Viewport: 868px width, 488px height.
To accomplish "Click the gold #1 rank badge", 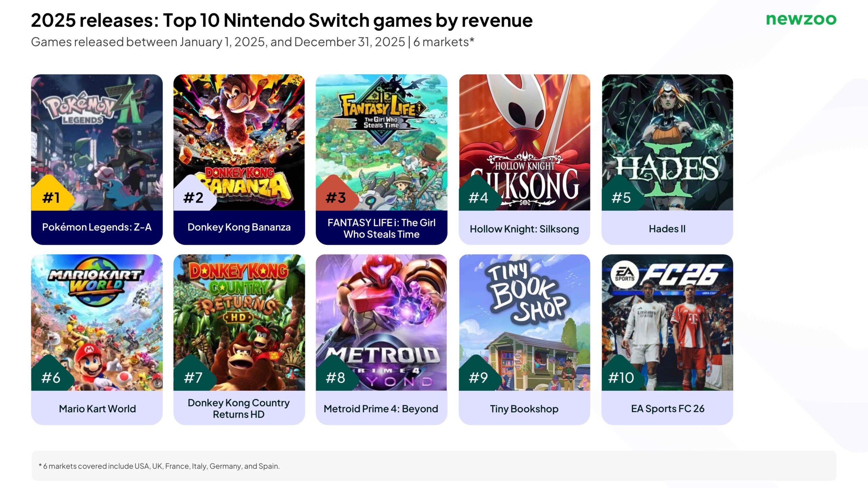I will coord(51,197).
